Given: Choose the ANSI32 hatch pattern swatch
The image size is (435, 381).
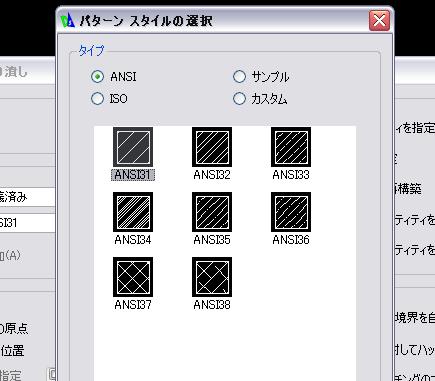Looking at the screenshot, I should pyautogui.click(x=212, y=147).
